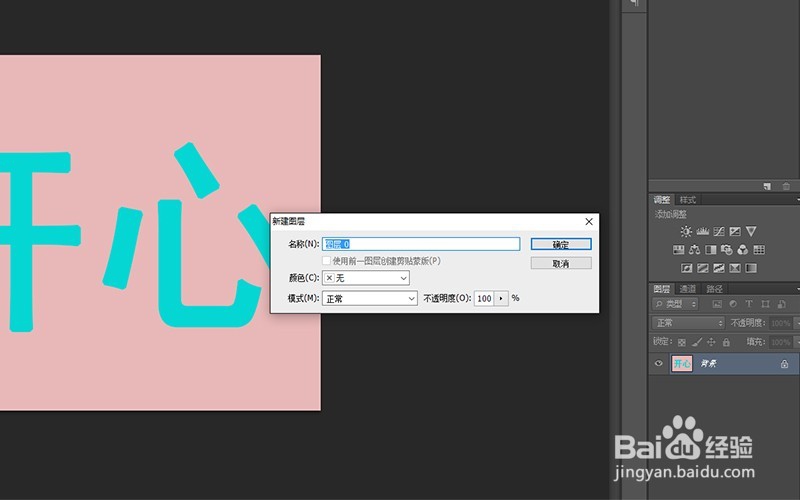800x500 pixels.
Task: Click 取消 in the 新建图层 dialog
Action: click(561, 263)
